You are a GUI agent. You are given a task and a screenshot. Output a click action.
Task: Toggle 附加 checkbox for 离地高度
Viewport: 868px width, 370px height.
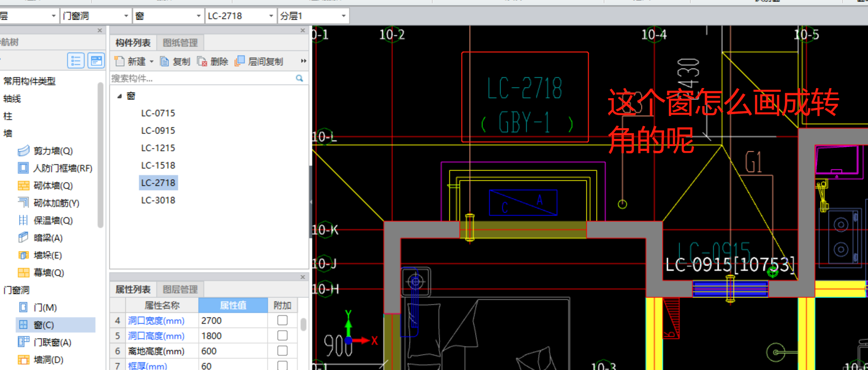pyautogui.click(x=283, y=350)
